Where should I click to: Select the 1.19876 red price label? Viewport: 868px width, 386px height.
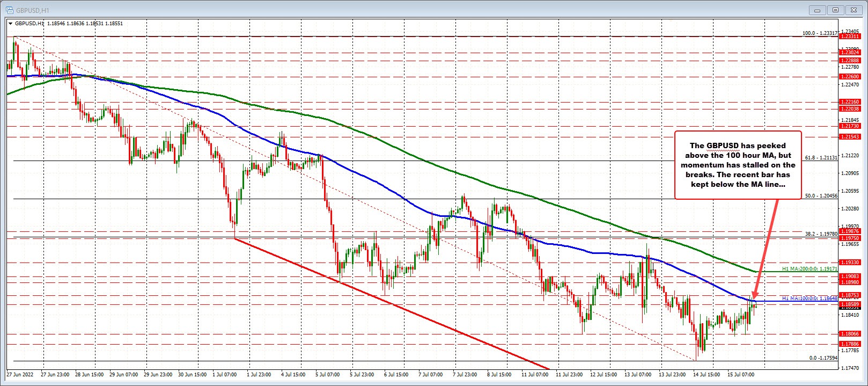(x=850, y=231)
